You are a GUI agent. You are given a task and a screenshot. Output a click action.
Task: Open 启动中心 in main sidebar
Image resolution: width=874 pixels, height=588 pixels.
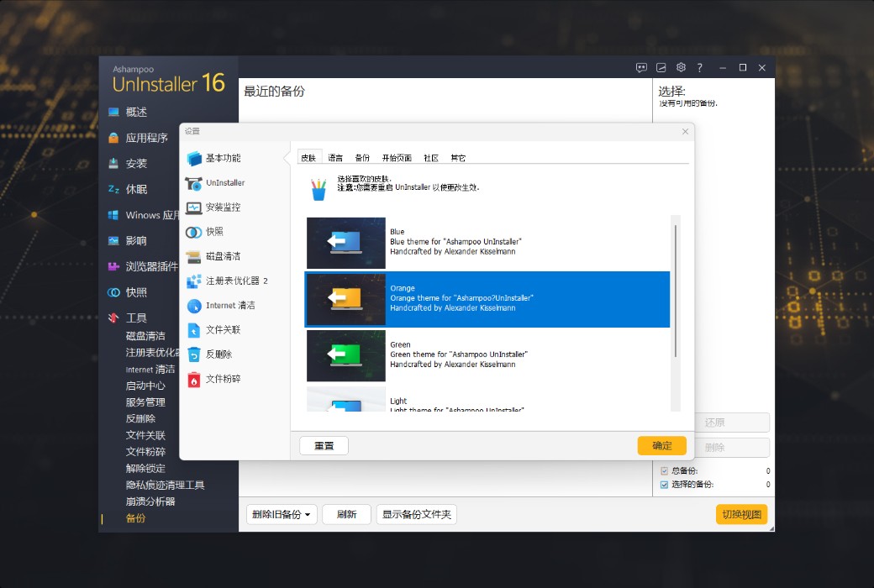pos(145,386)
